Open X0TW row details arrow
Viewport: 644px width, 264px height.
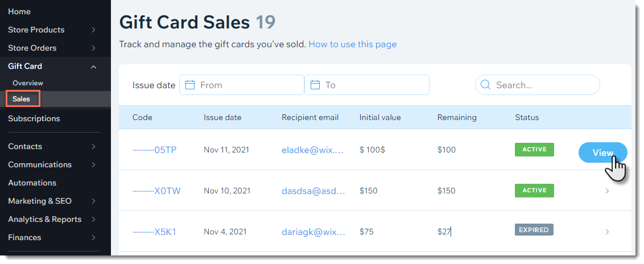(x=607, y=191)
